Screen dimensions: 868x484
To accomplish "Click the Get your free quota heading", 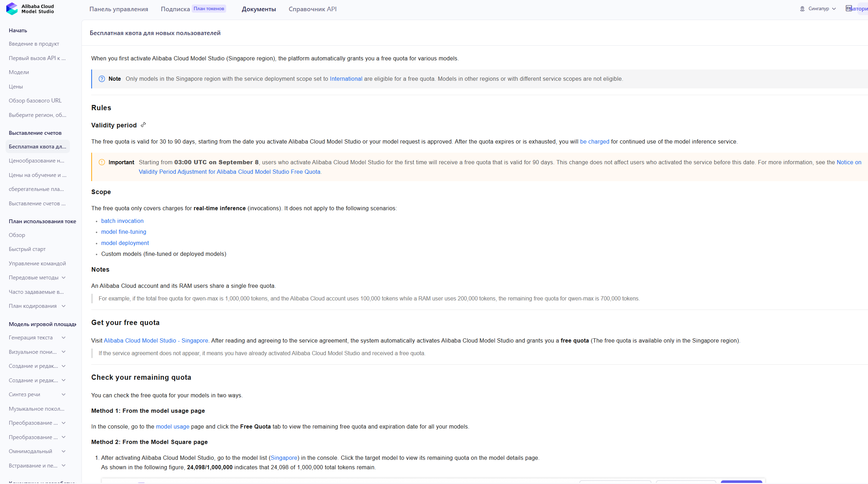I will 125,323.
